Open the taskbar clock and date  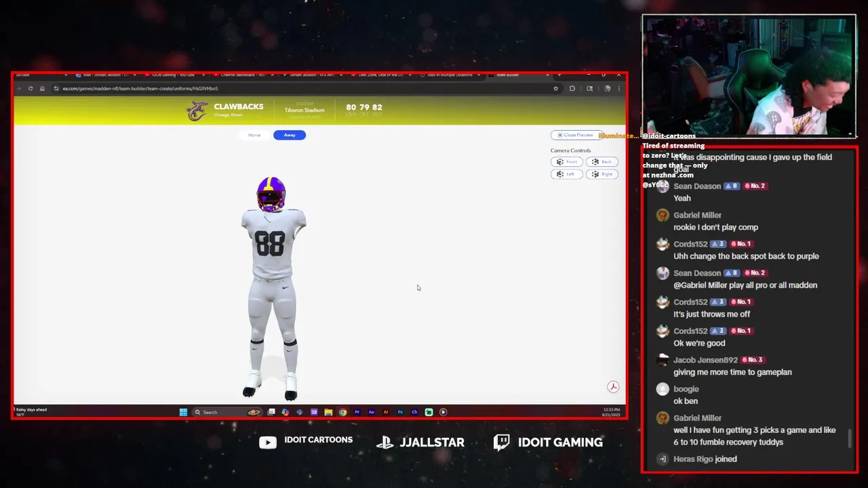612,412
